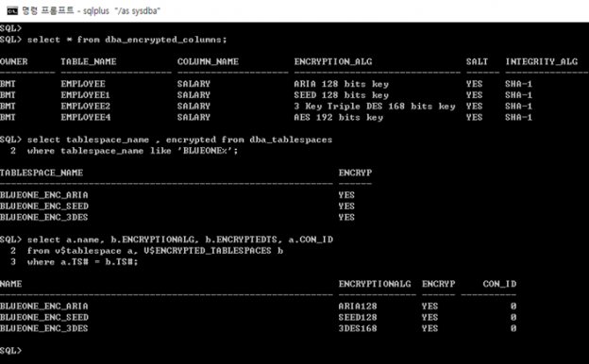589x364 pixels.
Task: Click the EMPLOYEE4 table name
Action: pos(86,117)
